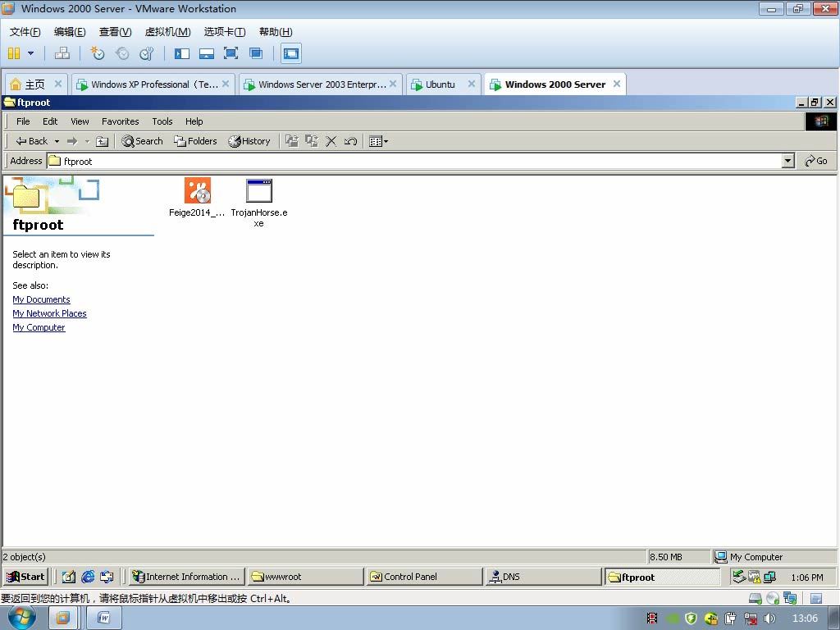Switch to wwwroot taskbar button
Image resolution: width=840 pixels, height=630 pixels.
click(305, 577)
